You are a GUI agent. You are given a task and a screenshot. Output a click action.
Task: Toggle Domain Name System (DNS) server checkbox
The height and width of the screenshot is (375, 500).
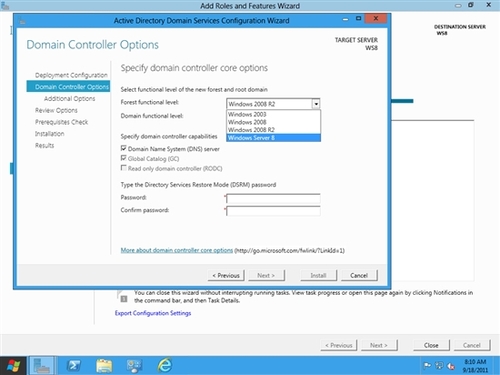point(124,148)
